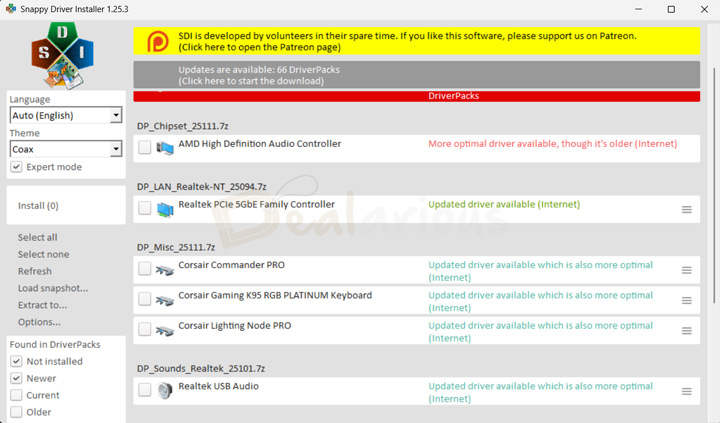Click Realtek USB Audio speaker icon
720x423 pixels.
[164, 390]
